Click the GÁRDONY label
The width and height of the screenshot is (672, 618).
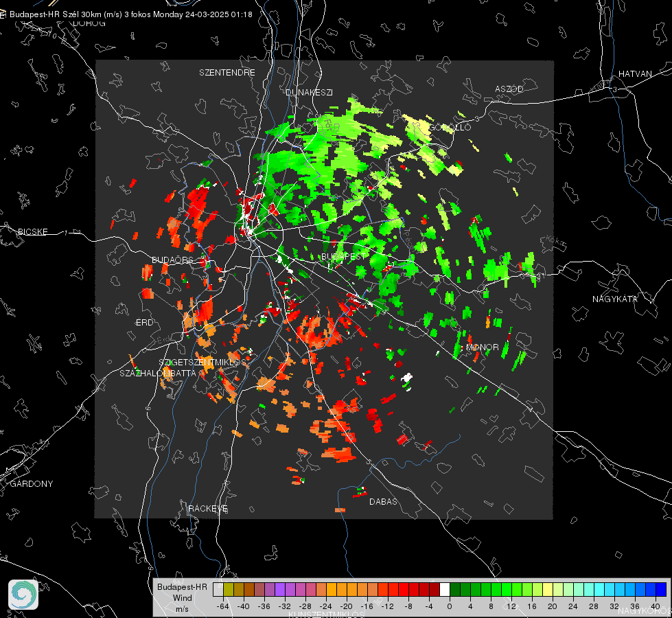[x=32, y=484]
